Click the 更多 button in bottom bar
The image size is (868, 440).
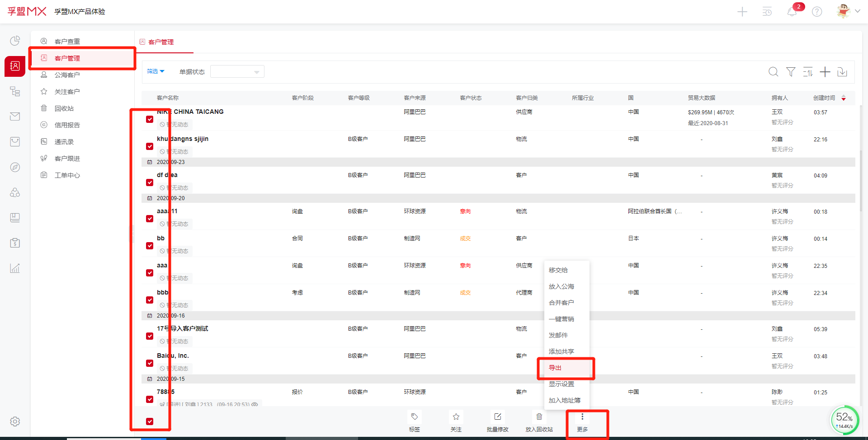[x=582, y=422]
